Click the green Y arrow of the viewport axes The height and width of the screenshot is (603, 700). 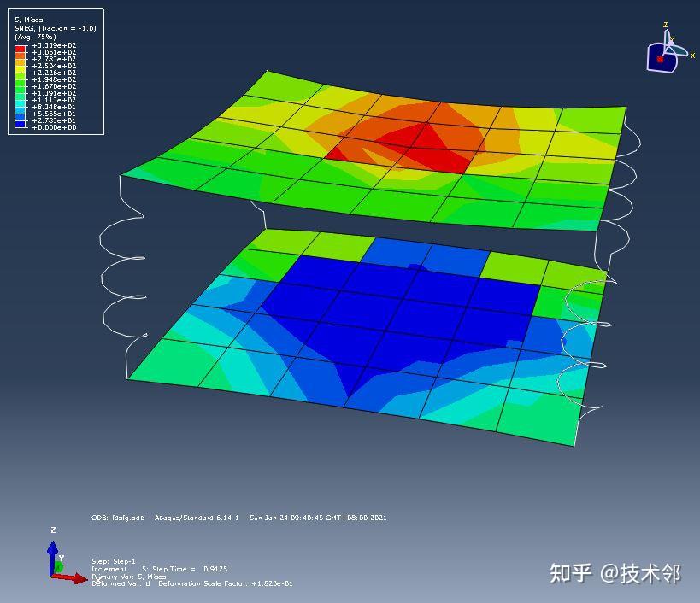[59, 566]
